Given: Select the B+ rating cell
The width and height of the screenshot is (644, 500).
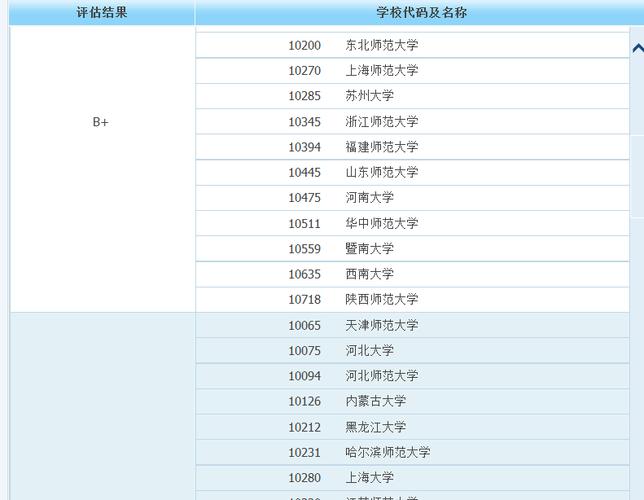Looking at the screenshot, I should tap(102, 169).
